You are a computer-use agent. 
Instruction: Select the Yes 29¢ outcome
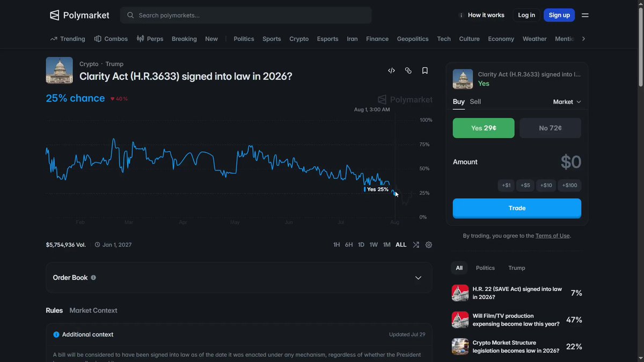tap(484, 128)
